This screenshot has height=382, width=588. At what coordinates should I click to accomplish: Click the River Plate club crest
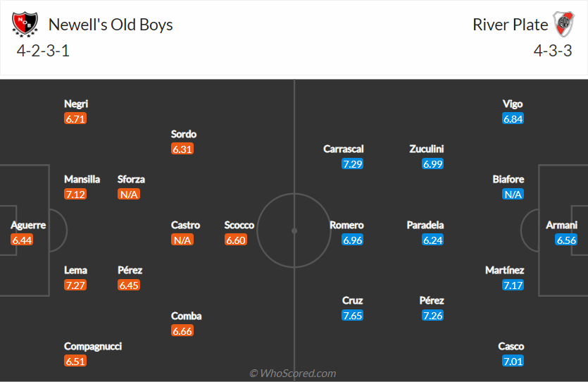[x=563, y=25]
